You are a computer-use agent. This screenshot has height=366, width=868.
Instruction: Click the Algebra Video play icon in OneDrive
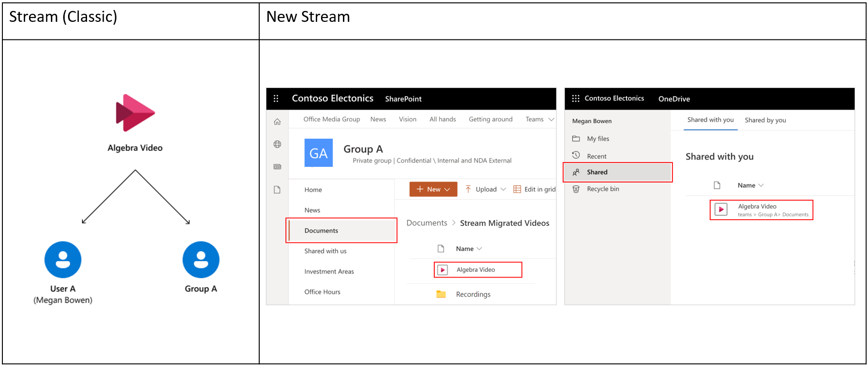click(721, 210)
